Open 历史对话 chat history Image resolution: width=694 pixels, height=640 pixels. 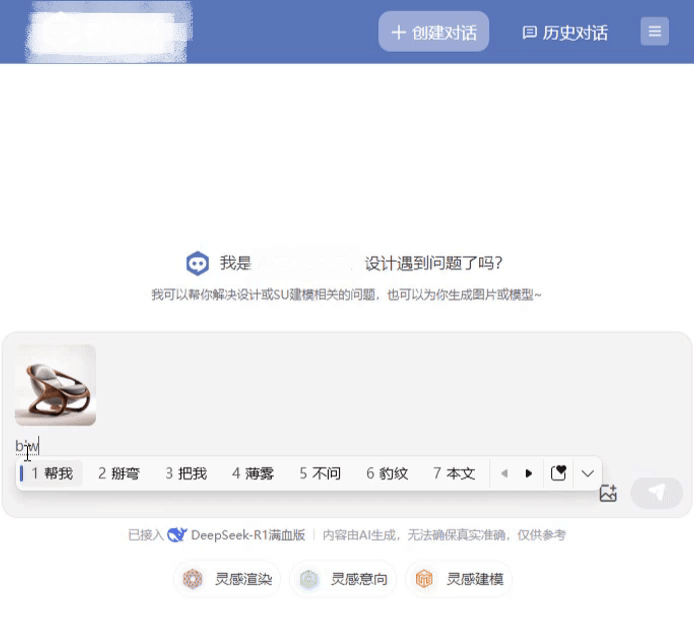[x=565, y=32]
